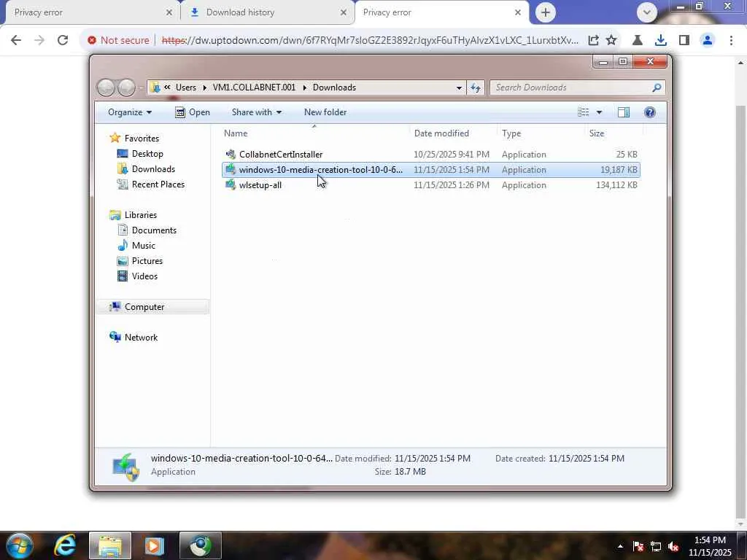The height and width of the screenshot is (560, 747).
Task: Sort by the Size column header
Action: (x=614, y=133)
